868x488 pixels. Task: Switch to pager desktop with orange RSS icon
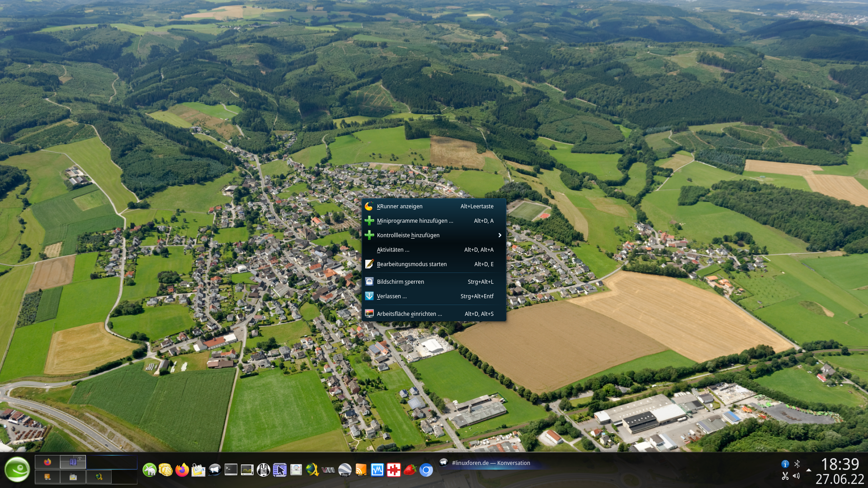point(47,477)
